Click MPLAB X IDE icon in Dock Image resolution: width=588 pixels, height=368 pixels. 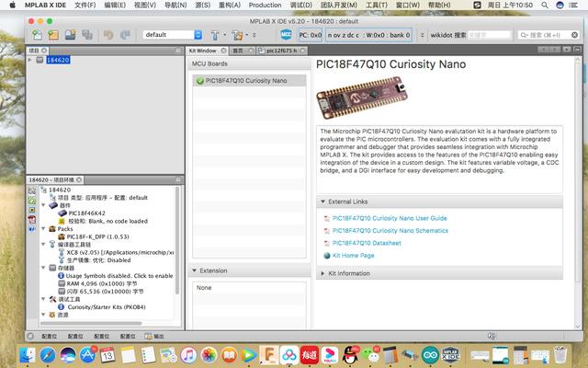(x=450, y=355)
